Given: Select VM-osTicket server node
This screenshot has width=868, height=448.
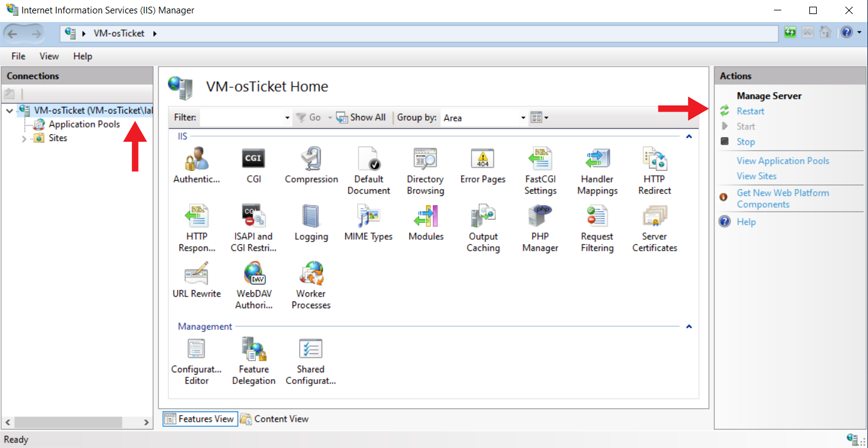Looking at the screenshot, I should (x=86, y=110).
